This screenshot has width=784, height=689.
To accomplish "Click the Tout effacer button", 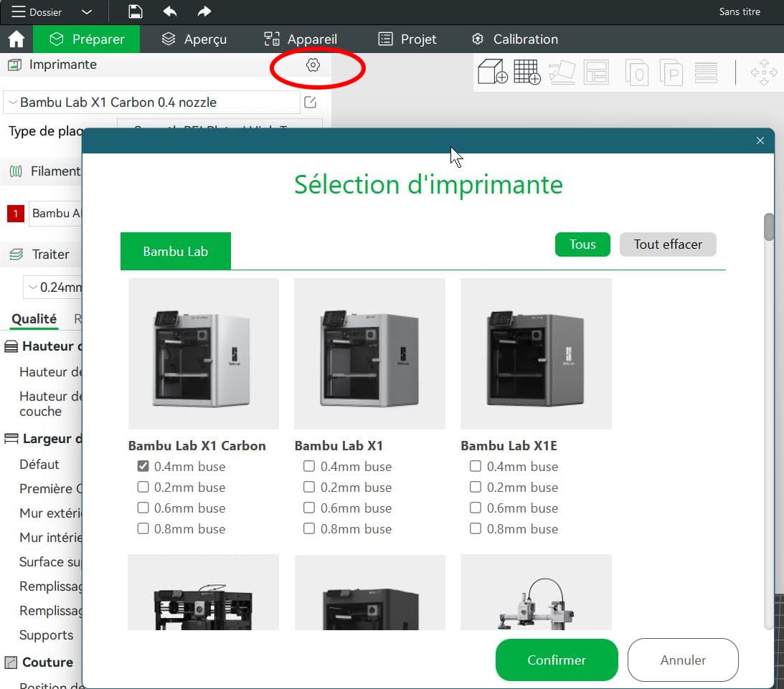I will tap(667, 244).
